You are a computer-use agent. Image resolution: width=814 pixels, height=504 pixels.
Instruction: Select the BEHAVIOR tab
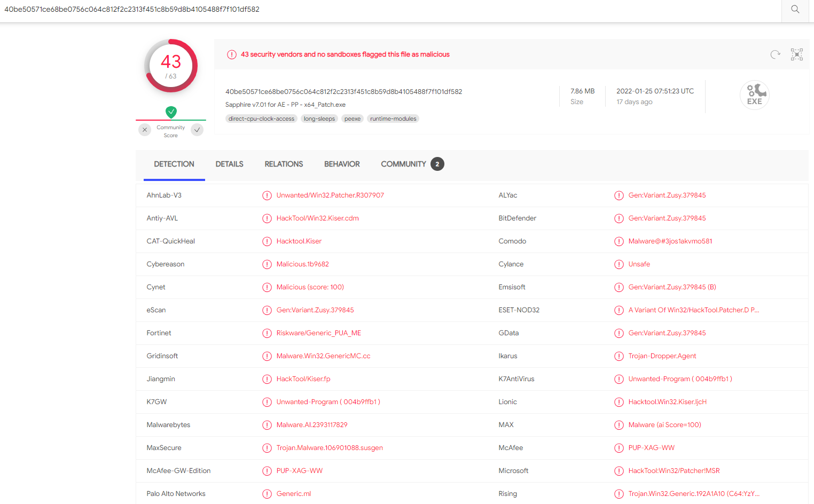342,164
